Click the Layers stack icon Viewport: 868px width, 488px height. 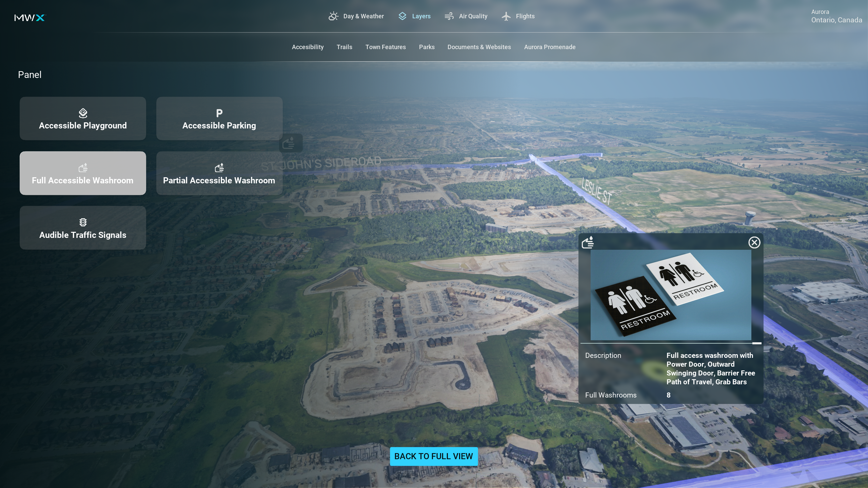click(402, 16)
